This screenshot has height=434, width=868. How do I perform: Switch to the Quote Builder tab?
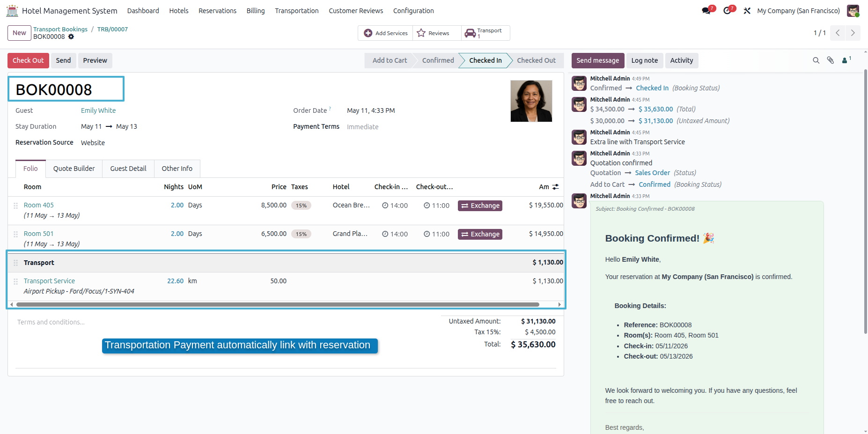[x=74, y=169]
